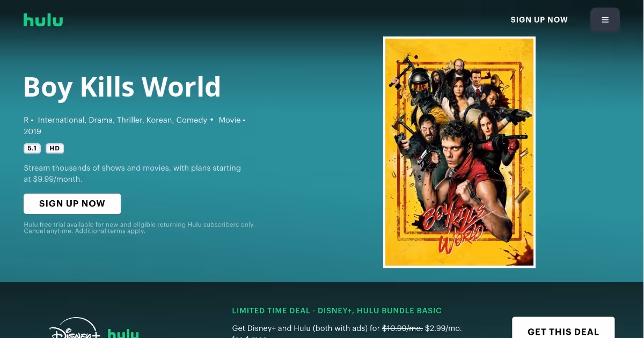This screenshot has height=338, width=644.
Task: Click the genre line starting with International
Action: 122,120
